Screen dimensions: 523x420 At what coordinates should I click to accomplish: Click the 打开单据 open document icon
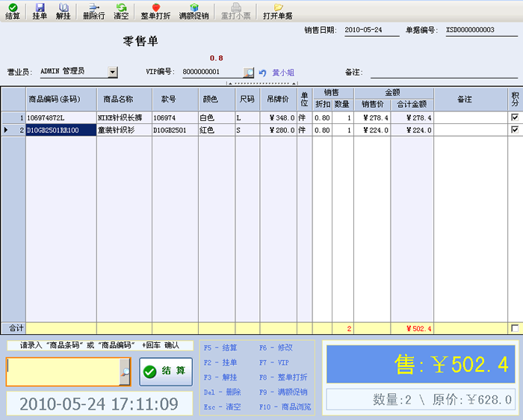pyautogui.click(x=277, y=11)
